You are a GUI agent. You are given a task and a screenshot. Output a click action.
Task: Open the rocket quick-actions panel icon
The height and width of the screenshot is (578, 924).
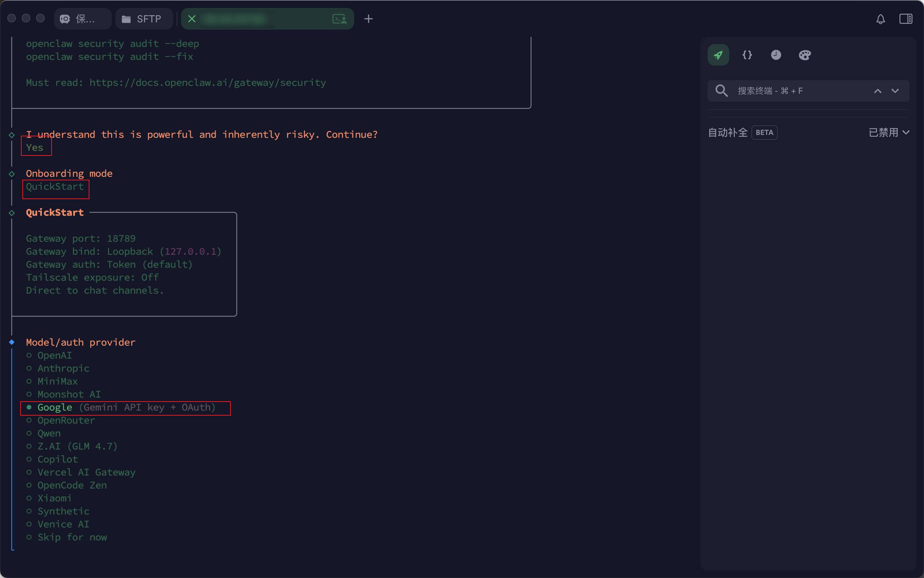[718, 55]
